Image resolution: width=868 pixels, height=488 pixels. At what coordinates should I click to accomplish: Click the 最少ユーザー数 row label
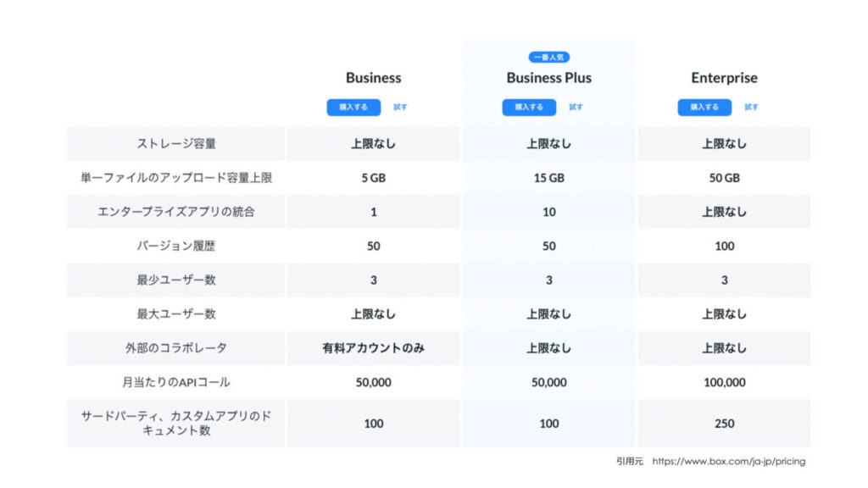[x=176, y=280]
